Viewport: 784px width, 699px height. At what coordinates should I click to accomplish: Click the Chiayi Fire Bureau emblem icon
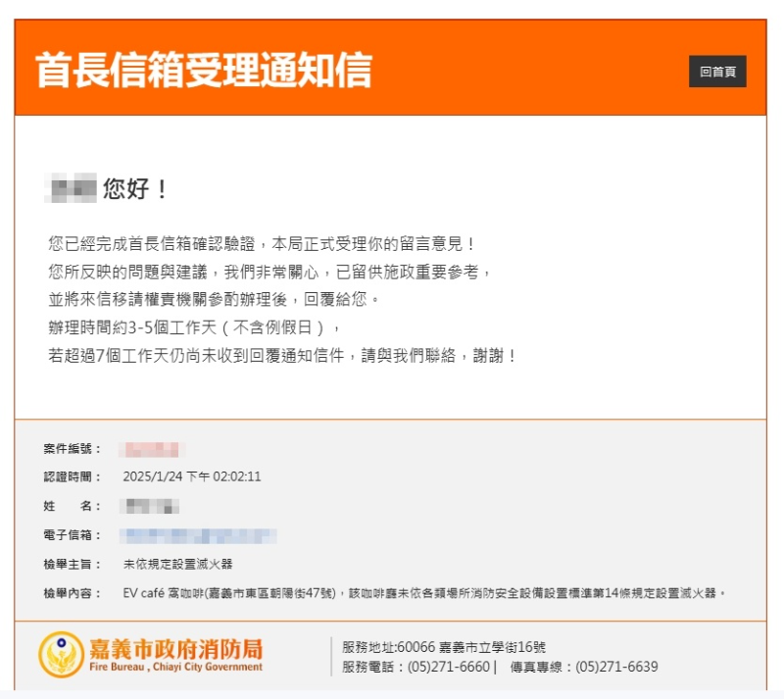tap(61, 654)
